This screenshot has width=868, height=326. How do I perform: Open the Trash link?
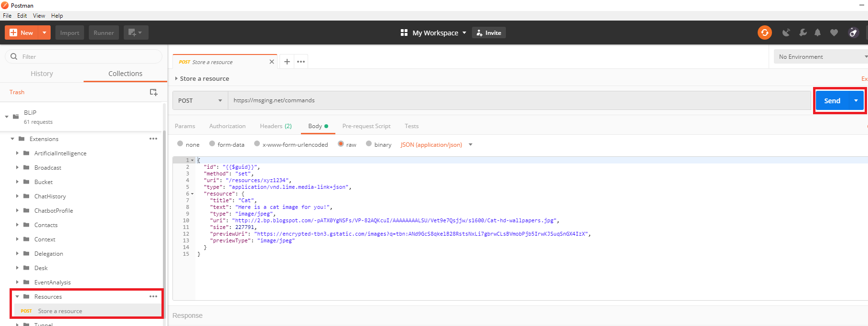(17, 92)
